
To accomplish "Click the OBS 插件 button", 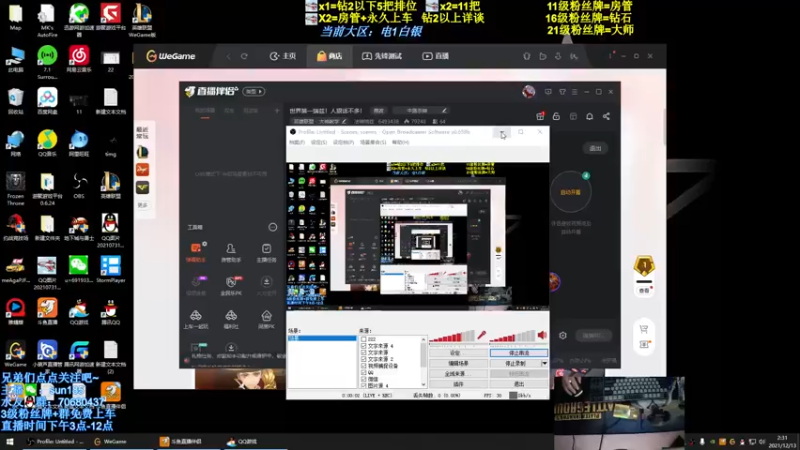I will click(458, 384).
